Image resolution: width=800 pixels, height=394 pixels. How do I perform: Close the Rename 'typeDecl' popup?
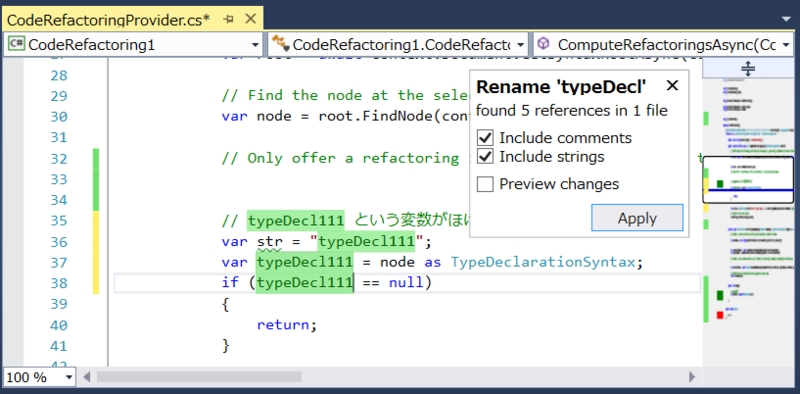(x=672, y=86)
